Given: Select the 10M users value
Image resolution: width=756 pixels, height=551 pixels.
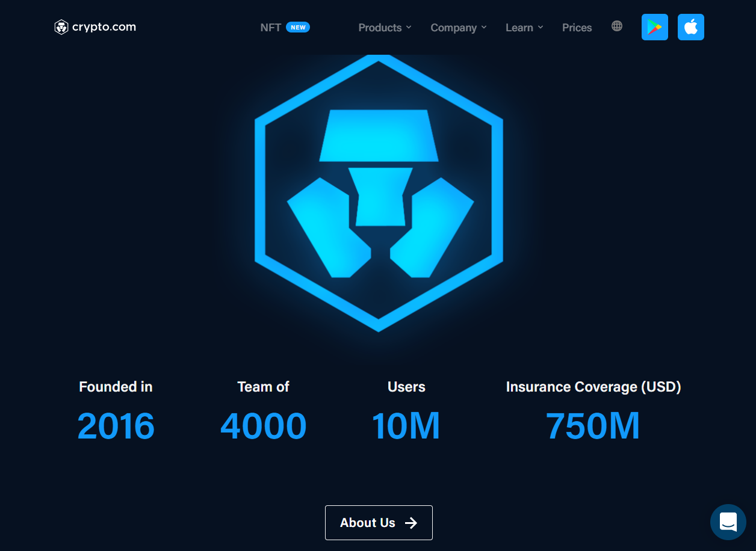Looking at the screenshot, I should pyautogui.click(x=406, y=426).
